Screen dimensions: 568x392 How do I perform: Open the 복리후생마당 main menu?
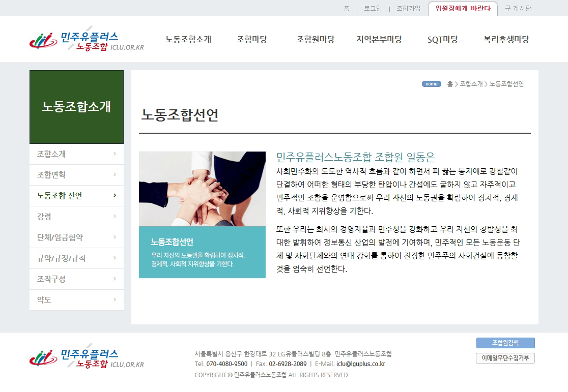pos(506,40)
